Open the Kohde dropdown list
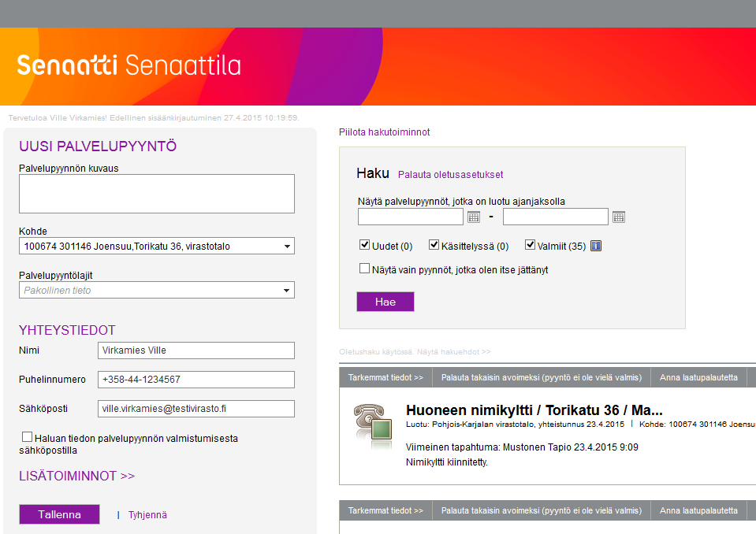 [157, 246]
